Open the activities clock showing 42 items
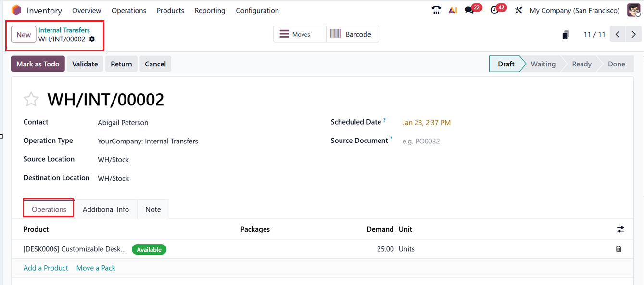The width and height of the screenshot is (644, 285). point(495,10)
